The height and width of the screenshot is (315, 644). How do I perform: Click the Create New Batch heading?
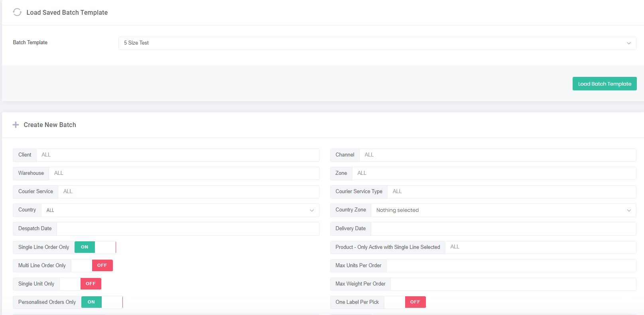pos(50,125)
